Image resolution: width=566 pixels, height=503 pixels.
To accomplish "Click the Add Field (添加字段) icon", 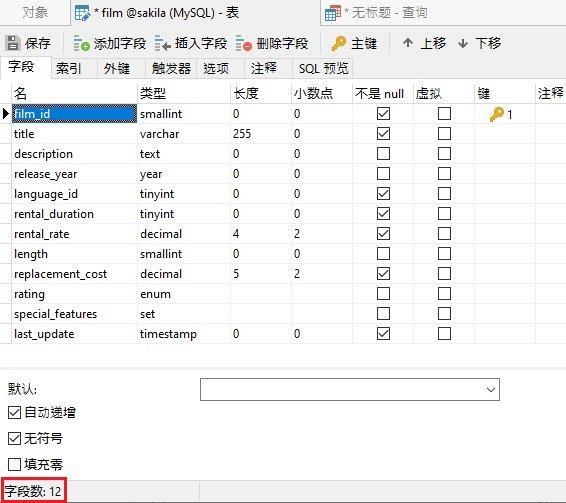I will [81, 43].
